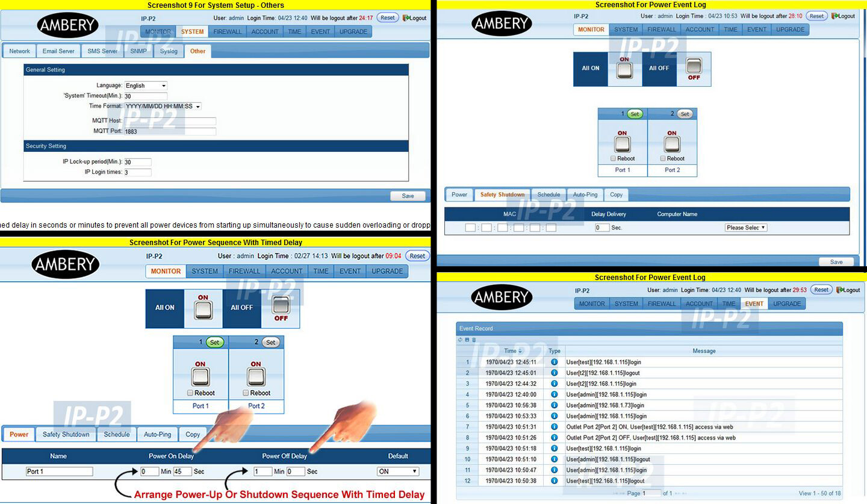
Task: Toggle the Port 1 power switch in the Power Sequence panel
Action: pos(200,377)
